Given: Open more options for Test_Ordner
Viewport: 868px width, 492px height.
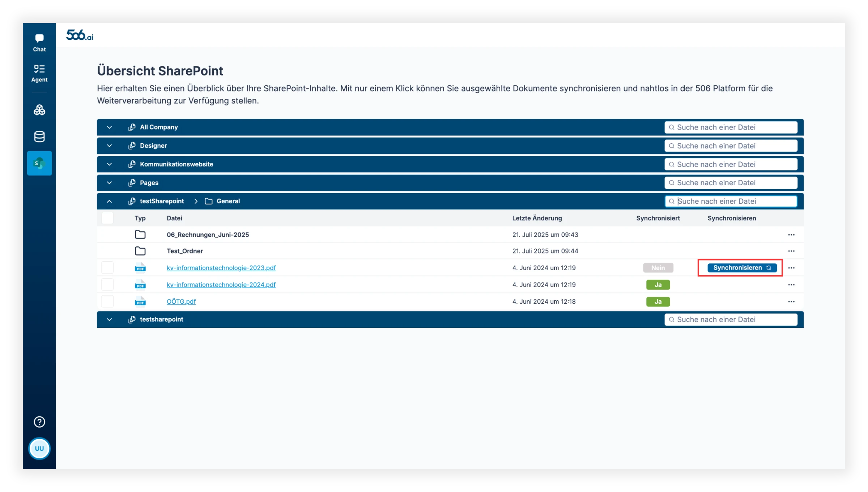Looking at the screenshot, I should [791, 251].
